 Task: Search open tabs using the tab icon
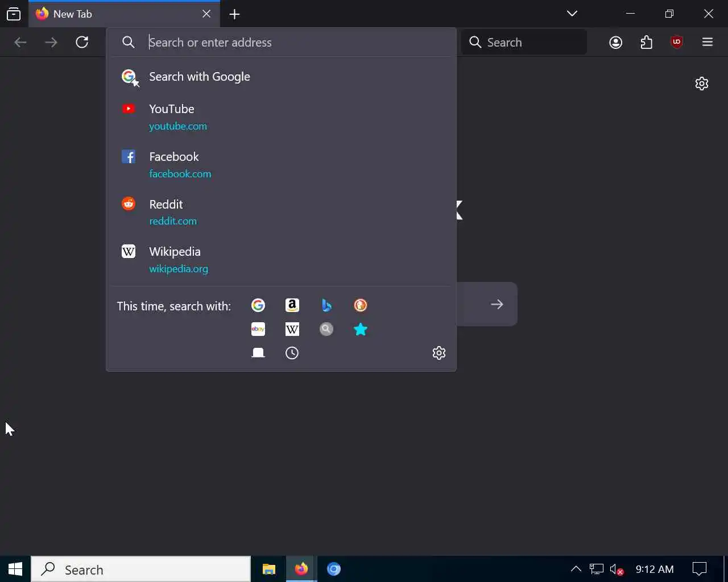(x=258, y=353)
